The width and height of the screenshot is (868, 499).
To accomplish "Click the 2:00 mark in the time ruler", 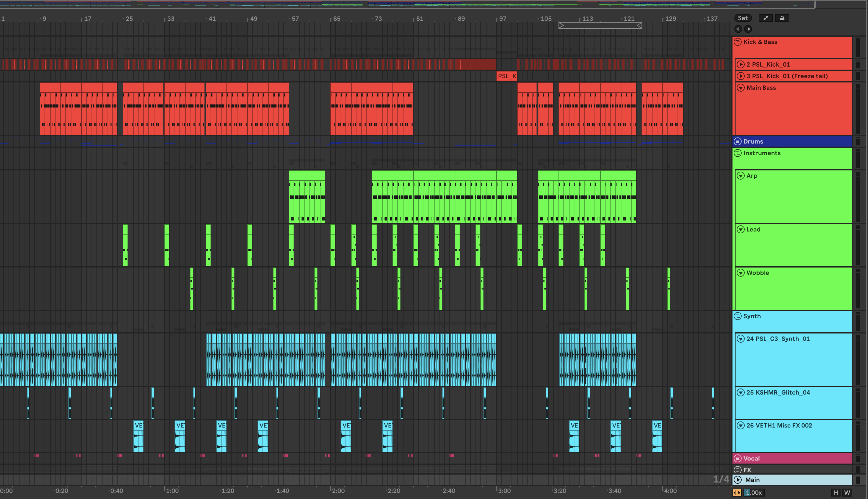I will click(x=338, y=490).
